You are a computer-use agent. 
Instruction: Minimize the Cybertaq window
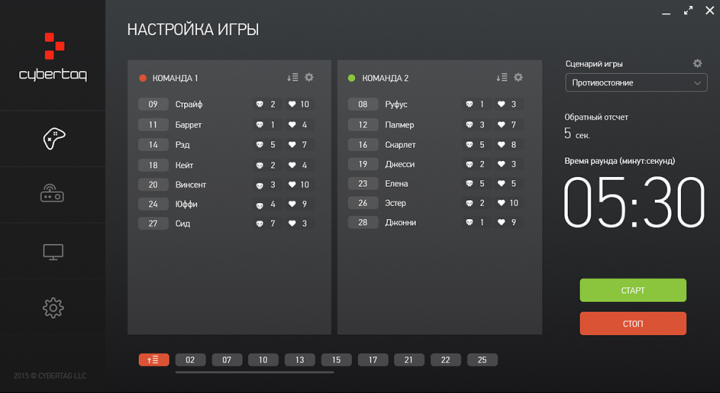[x=666, y=14]
